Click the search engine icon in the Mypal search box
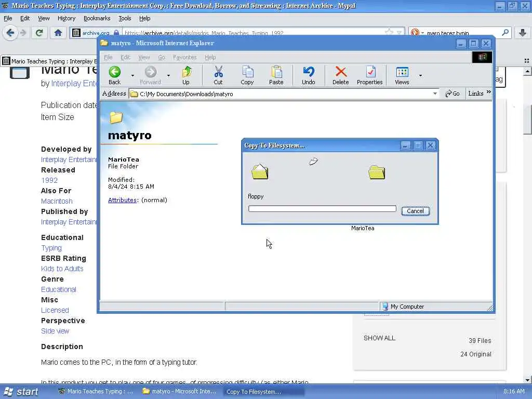 (415, 33)
